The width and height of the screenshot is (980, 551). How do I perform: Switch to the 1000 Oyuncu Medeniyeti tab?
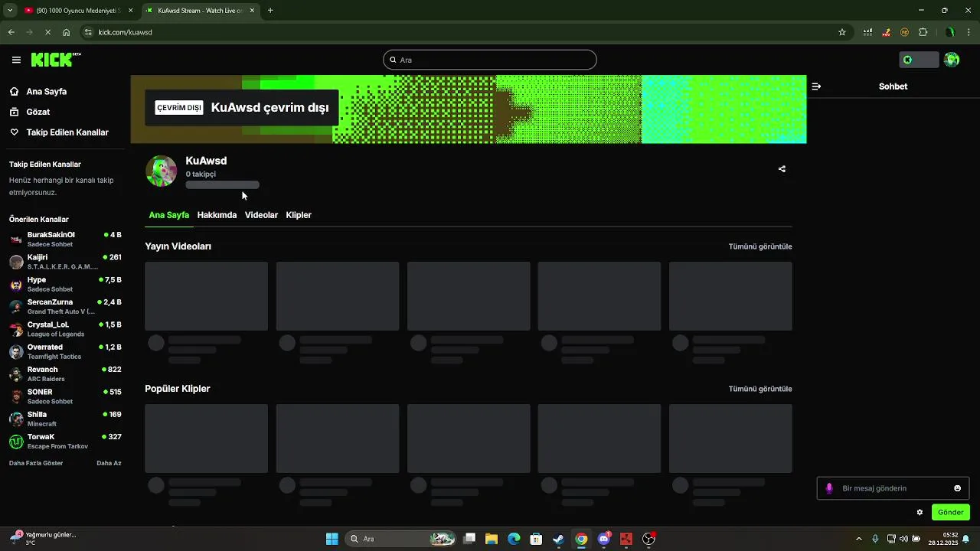point(77,11)
